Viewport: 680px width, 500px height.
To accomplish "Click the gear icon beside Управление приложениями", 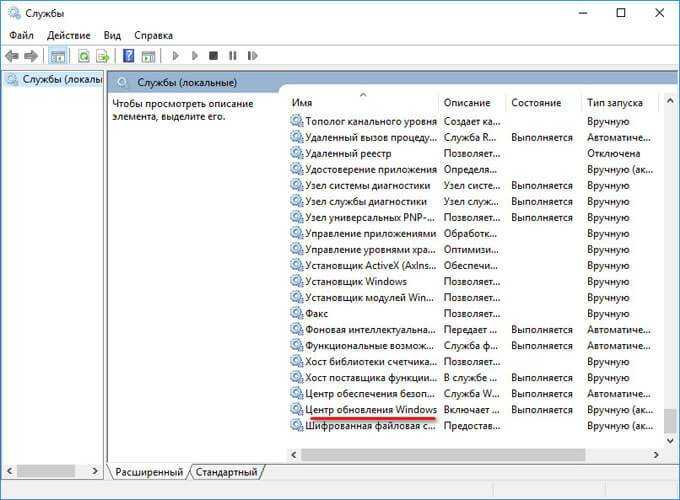I will [297, 233].
